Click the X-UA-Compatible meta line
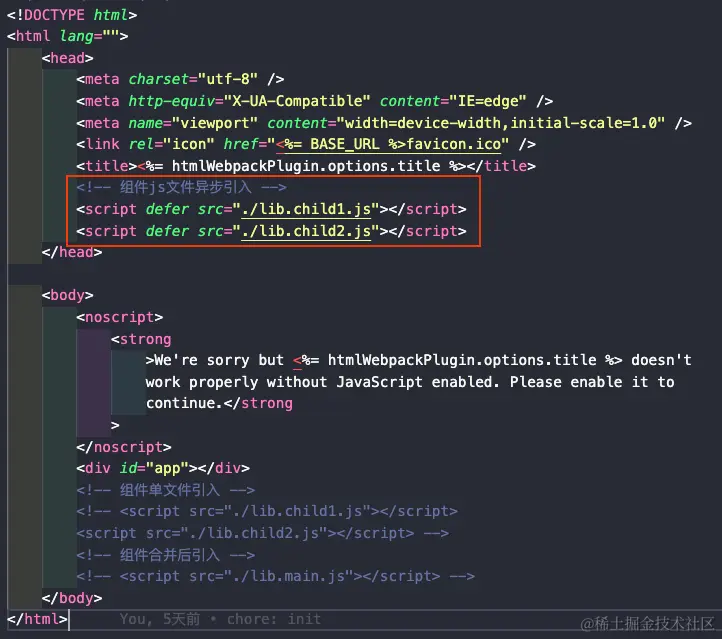The width and height of the screenshot is (722, 639). (314, 101)
